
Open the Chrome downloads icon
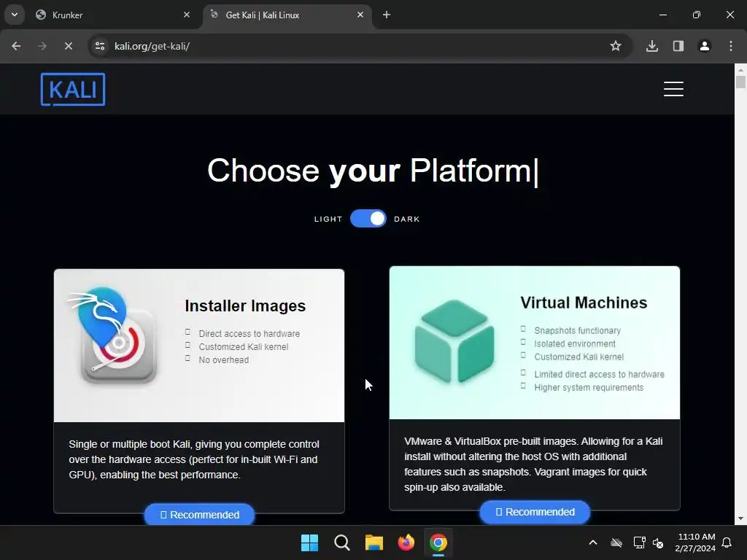pyautogui.click(x=652, y=46)
